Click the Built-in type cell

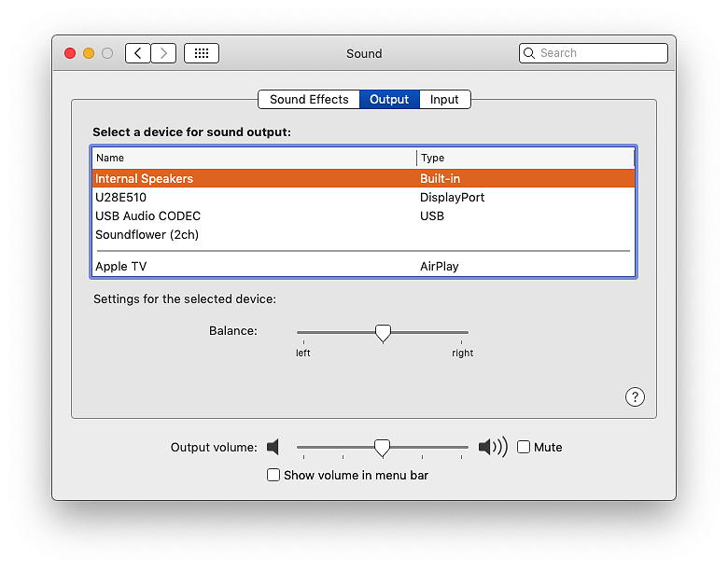[441, 179]
